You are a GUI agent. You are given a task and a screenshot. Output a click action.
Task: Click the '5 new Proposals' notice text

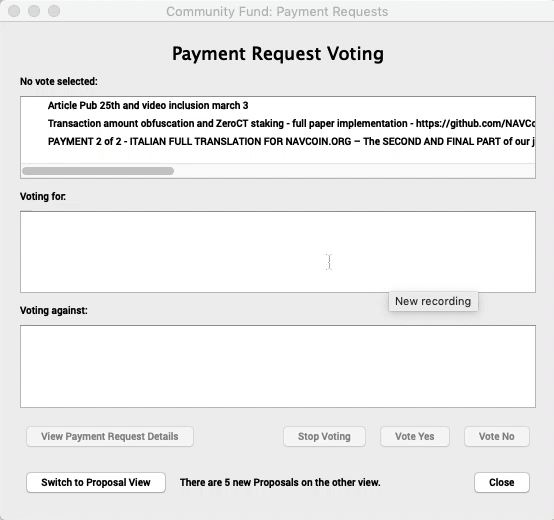tap(280, 482)
